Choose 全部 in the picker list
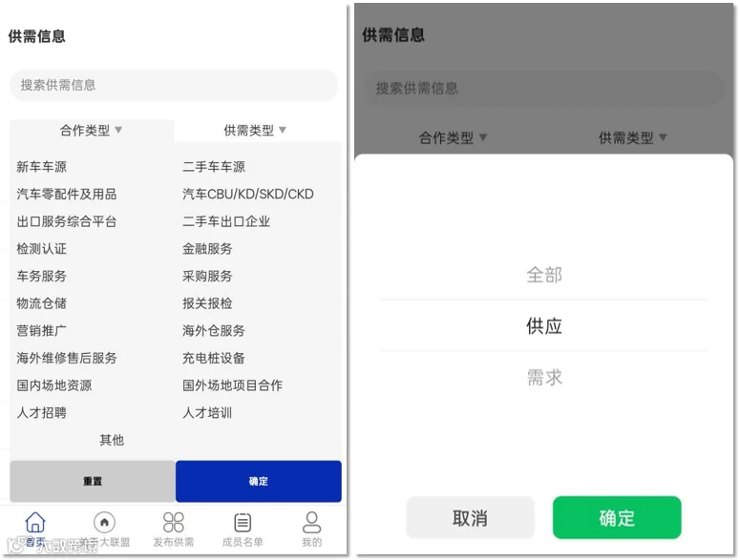 543,275
